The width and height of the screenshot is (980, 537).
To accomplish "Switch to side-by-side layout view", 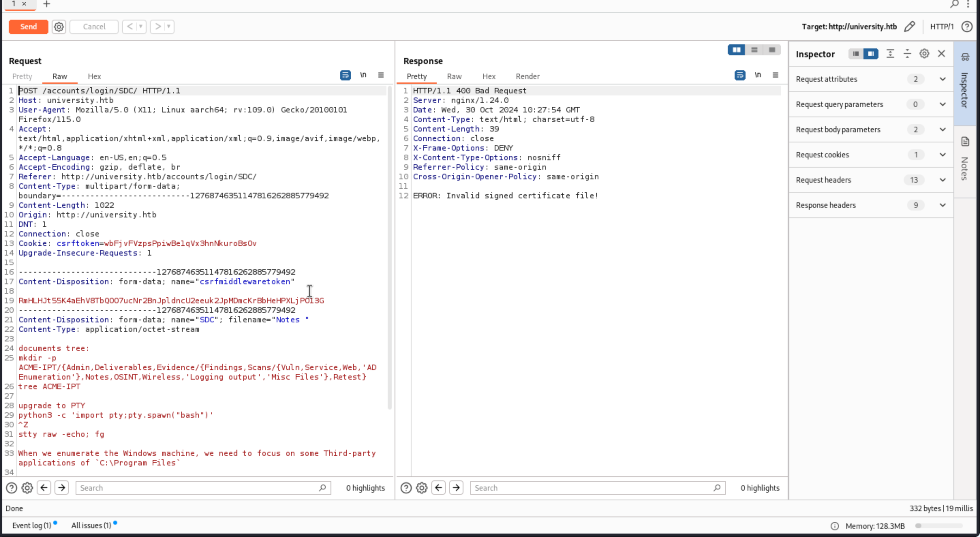I will (736, 50).
